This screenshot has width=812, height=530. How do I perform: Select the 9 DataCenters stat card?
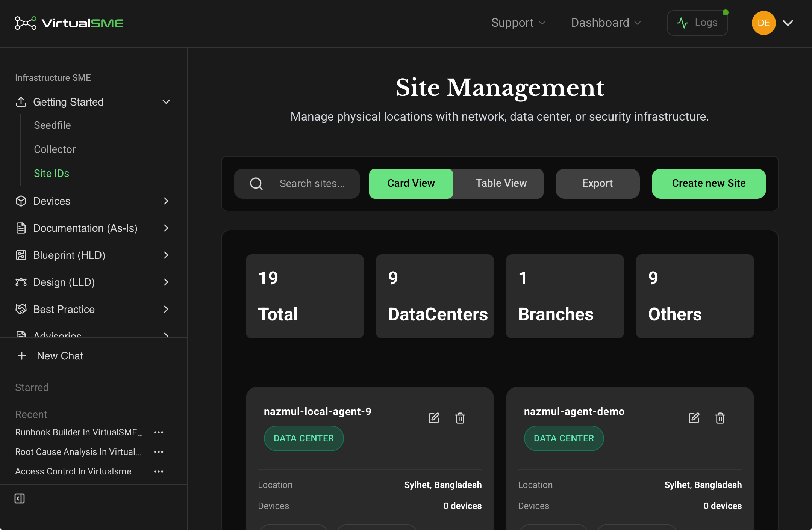tap(435, 296)
